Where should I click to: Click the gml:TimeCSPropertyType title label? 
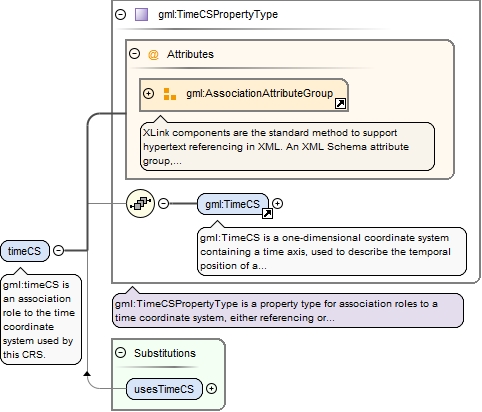[x=218, y=15]
